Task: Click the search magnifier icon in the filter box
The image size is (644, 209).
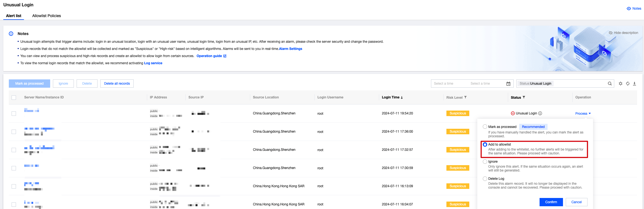Action: point(610,84)
